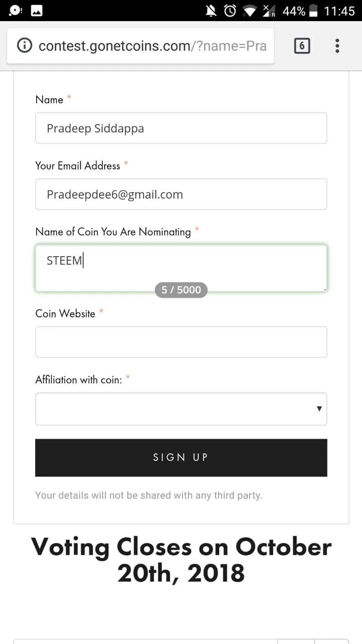Screen dimensions: 362x644
Task: Tap the battery indicator icon
Action: 313,11
